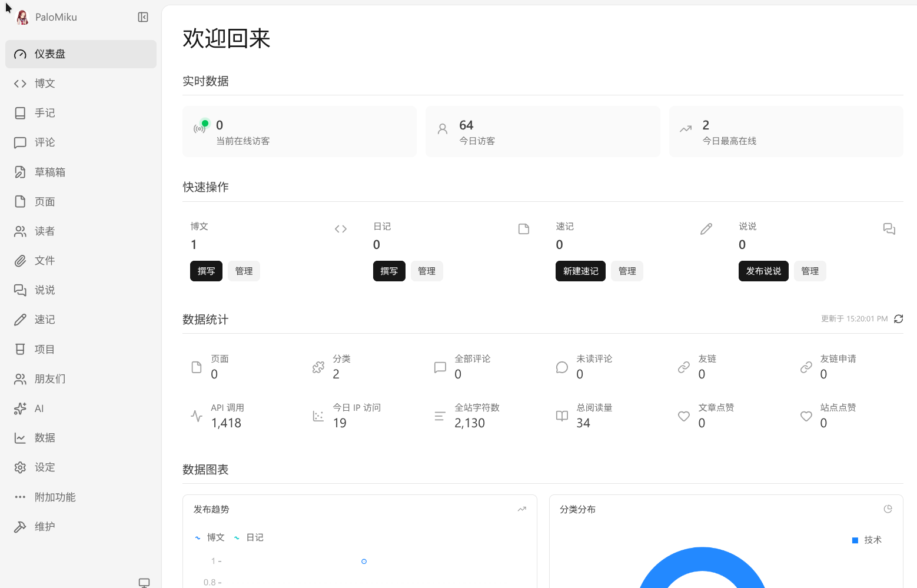Image resolution: width=917 pixels, height=588 pixels.
Task: Click the 发布说说 button
Action: coord(763,271)
